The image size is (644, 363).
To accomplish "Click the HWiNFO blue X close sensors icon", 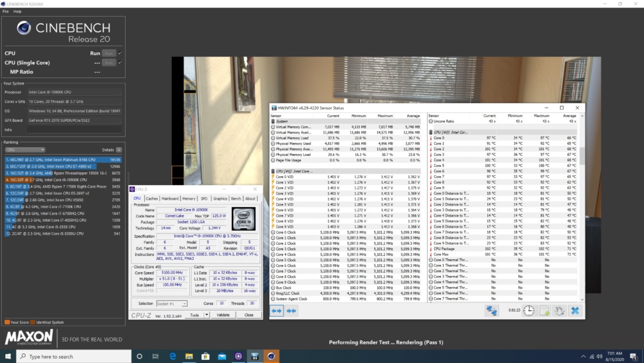I will pos(575,311).
